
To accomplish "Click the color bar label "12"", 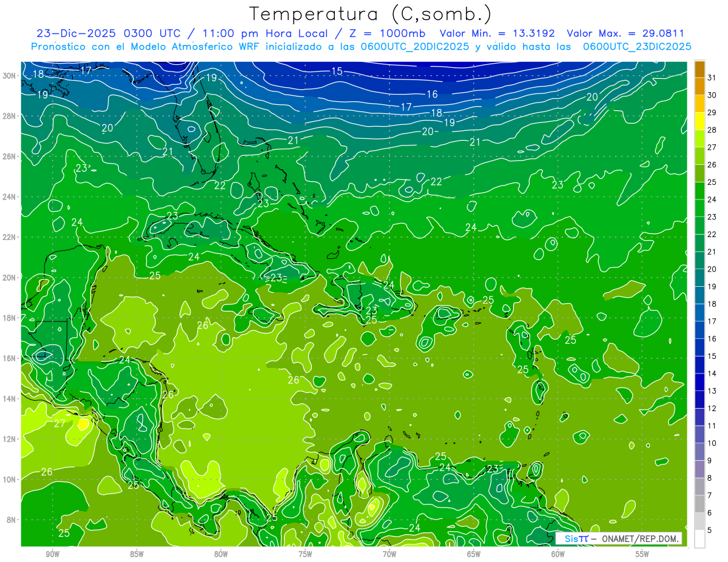I will coord(712,409).
